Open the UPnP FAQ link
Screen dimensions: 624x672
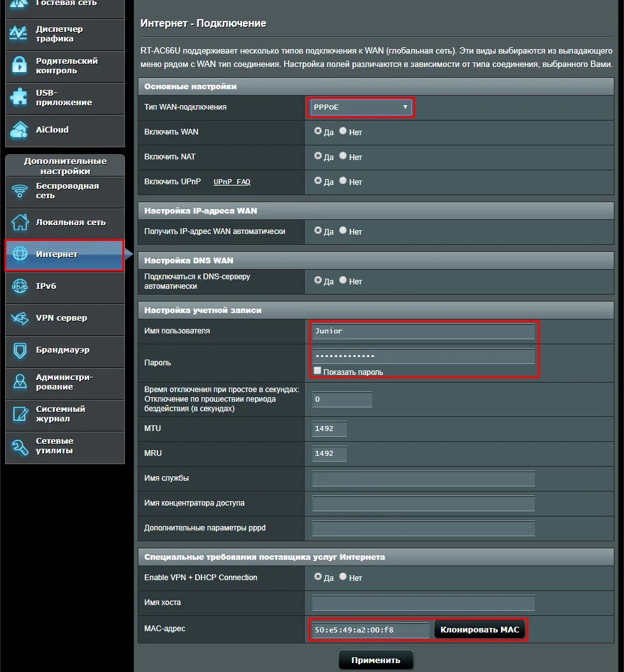coord(231,182)
